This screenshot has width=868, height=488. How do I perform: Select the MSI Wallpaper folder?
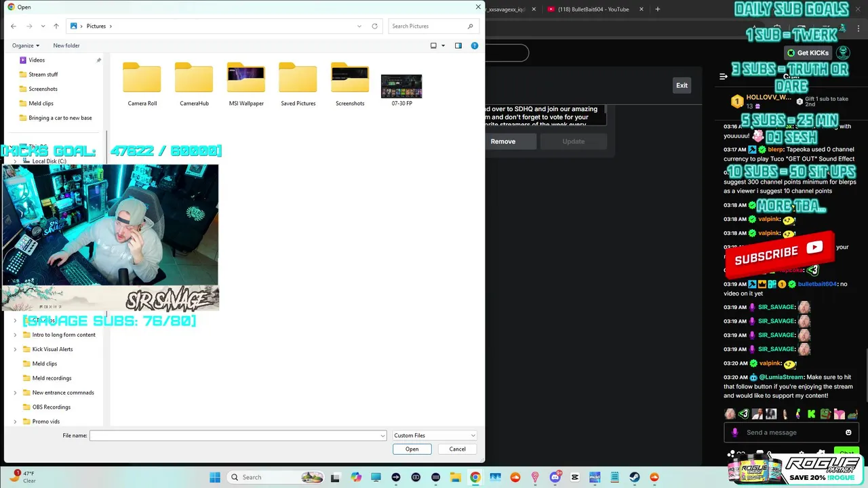point(246,84)
